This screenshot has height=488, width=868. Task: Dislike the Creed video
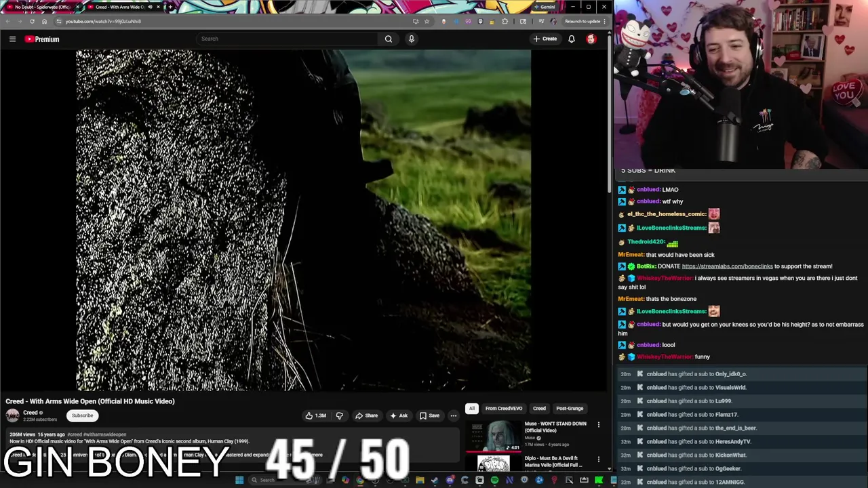pos(340,415)
